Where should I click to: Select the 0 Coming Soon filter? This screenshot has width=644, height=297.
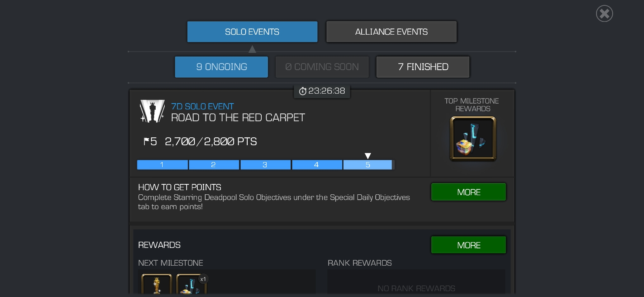click(x=322, y=67)
